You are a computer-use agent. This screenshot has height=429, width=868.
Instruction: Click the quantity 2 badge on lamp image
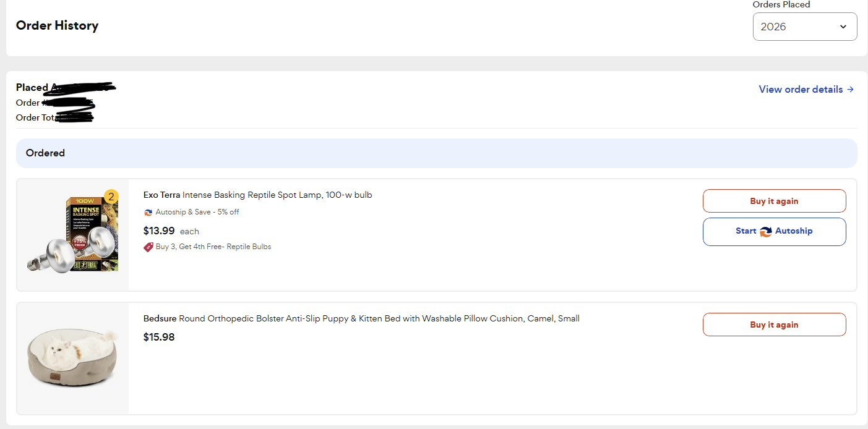111,197
